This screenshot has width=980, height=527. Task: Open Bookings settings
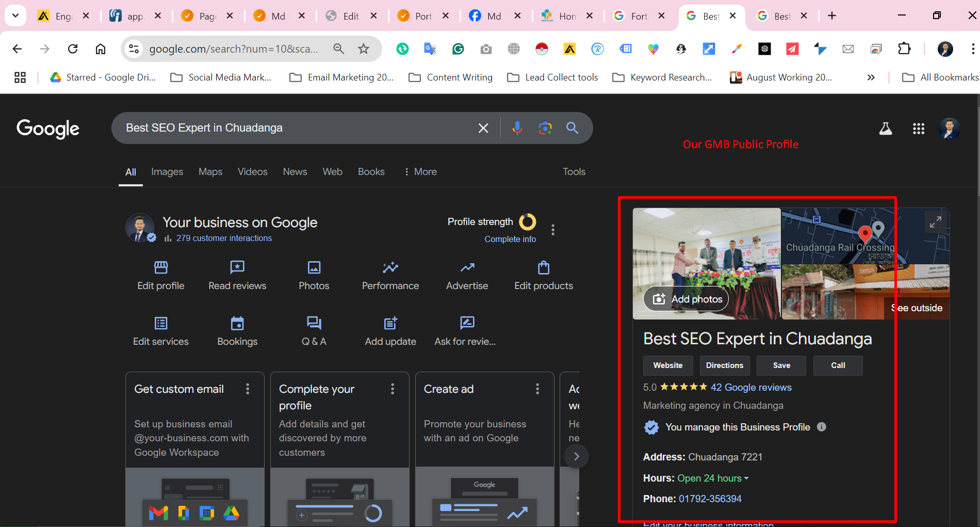coord(237,332)
